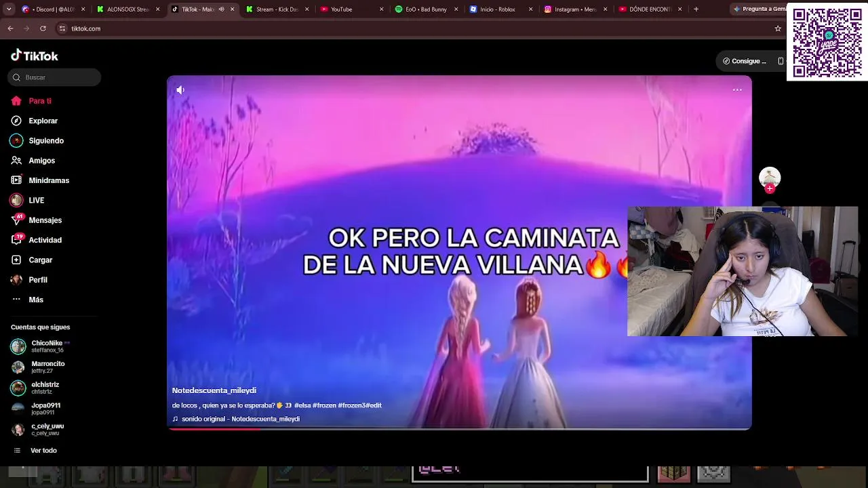The image size is (868, 488).
Task: Open the Minidramas section
Action: pos(40,180)
